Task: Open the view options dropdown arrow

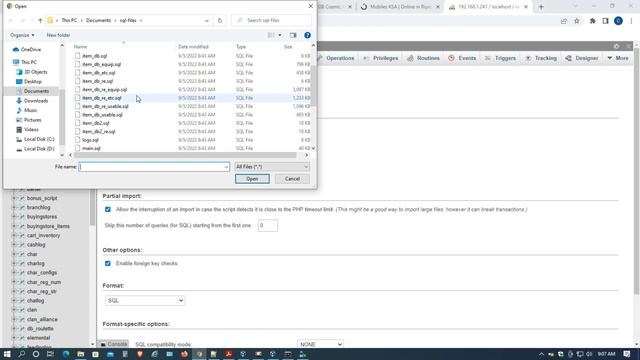Action: click(280, 35)
